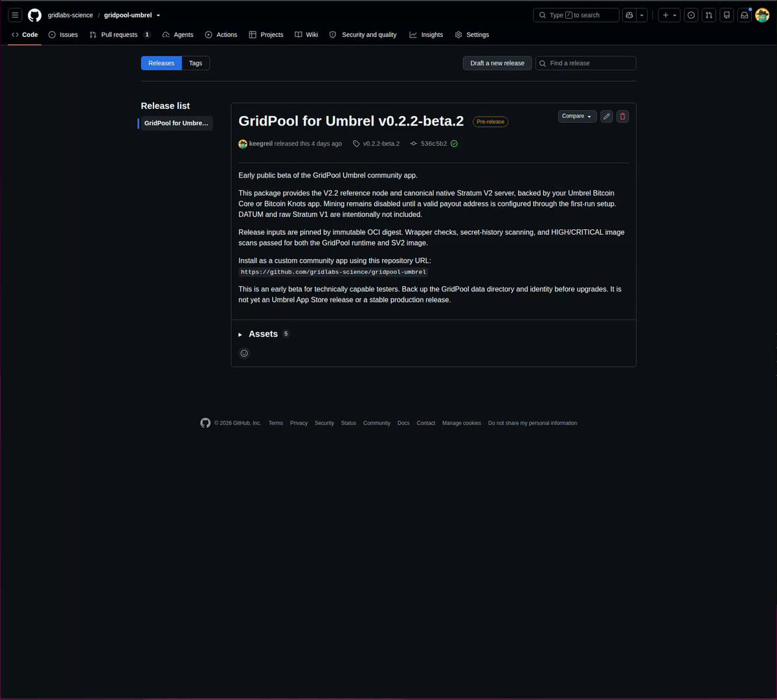Click the Pre-release badge
Viewport: 777px width, 700px height.
(490, 122)
